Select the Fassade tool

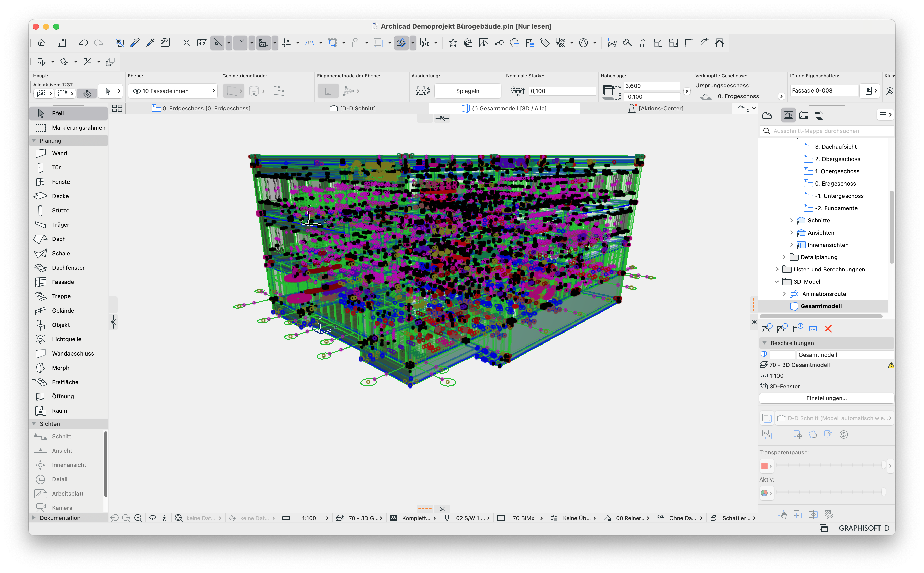tap(68, 282)
